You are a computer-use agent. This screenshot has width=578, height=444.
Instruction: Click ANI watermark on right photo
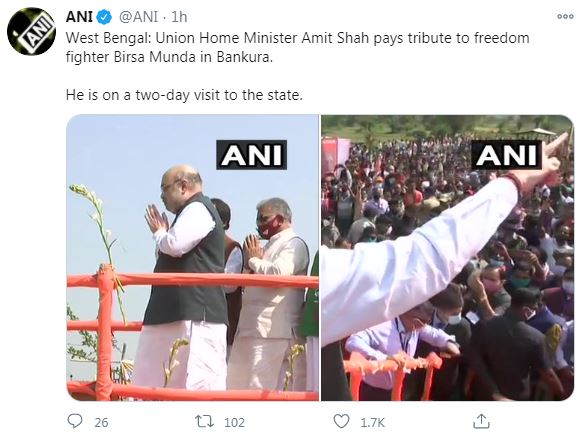(507, 155)
